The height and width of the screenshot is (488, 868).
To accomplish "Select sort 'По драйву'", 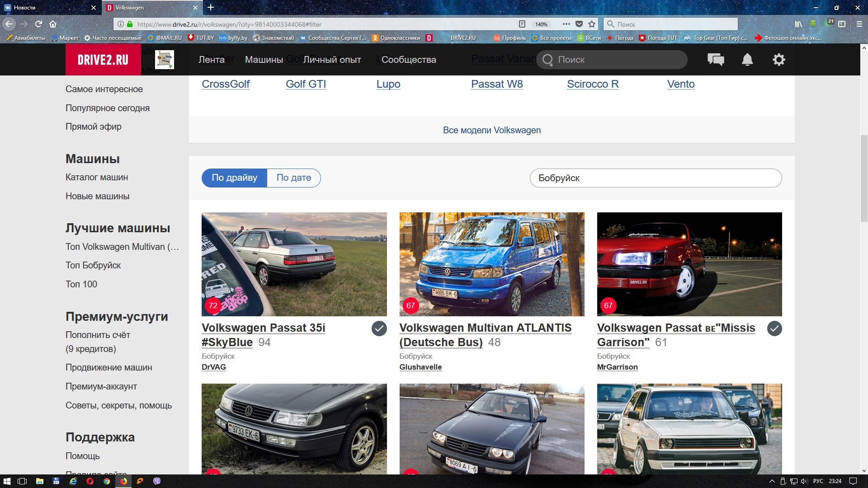I will [235, 178].
